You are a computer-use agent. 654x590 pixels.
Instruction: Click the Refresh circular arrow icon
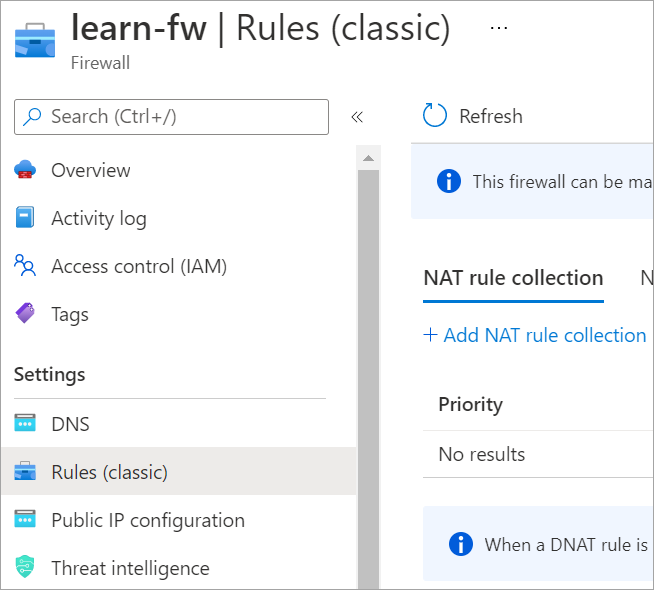(435, 115)
